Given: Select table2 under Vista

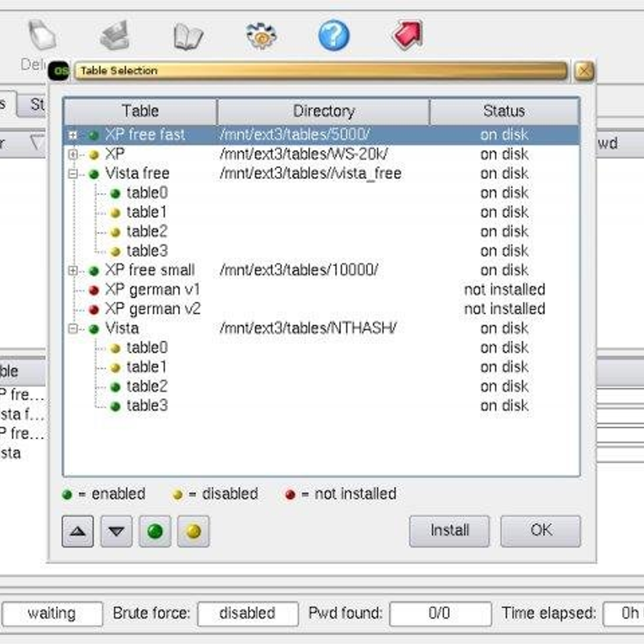Looking at the screenshot, I should tap(322, 386).
